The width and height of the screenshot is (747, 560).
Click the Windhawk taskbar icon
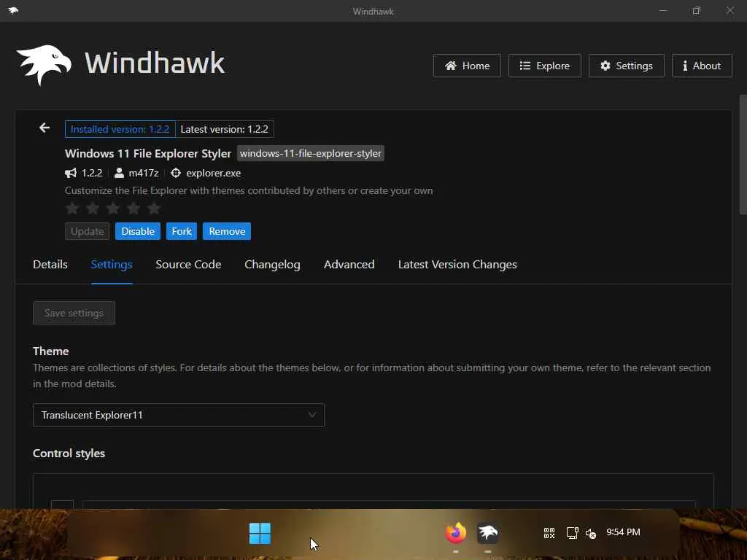click(487, 533)
